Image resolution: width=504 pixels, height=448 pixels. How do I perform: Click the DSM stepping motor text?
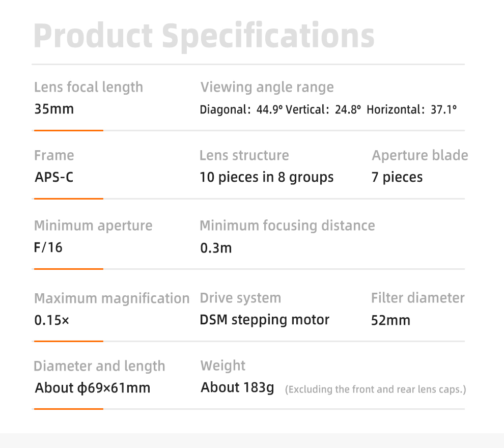tap(264, 320)
